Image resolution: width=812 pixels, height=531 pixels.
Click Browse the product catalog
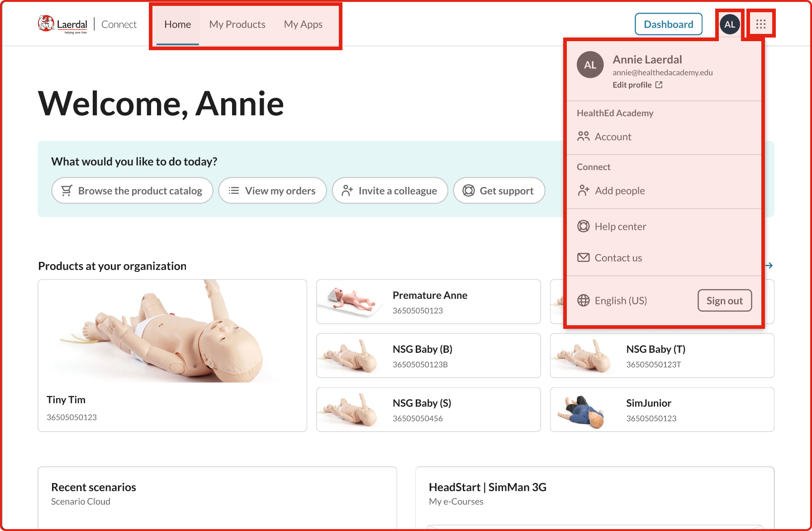coord(132,191)
